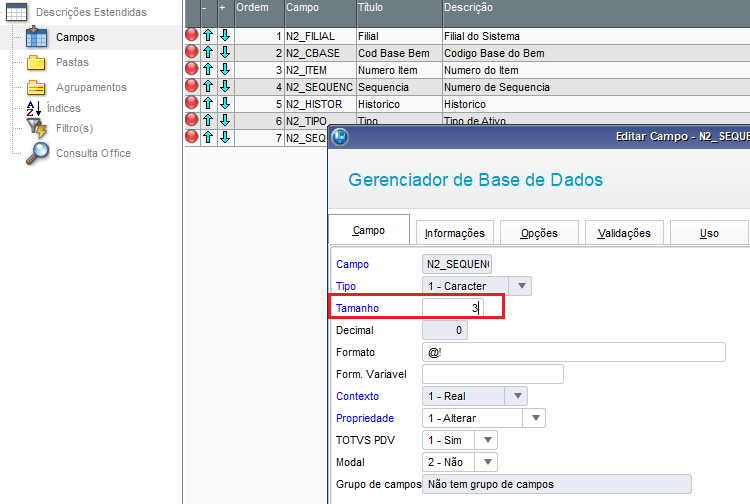Select the 'Codigo Base do Bem' cell
This screenshot has height=504, width=750.
[596, 53]
